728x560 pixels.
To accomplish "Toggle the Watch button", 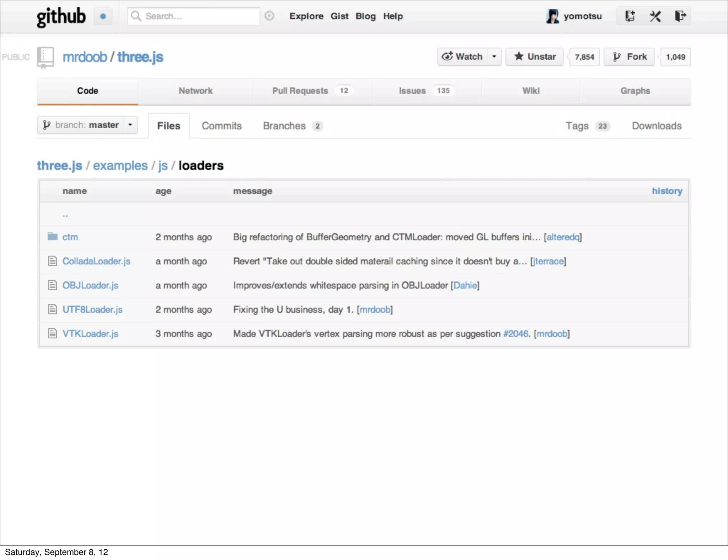I will (x=462, y=57).
